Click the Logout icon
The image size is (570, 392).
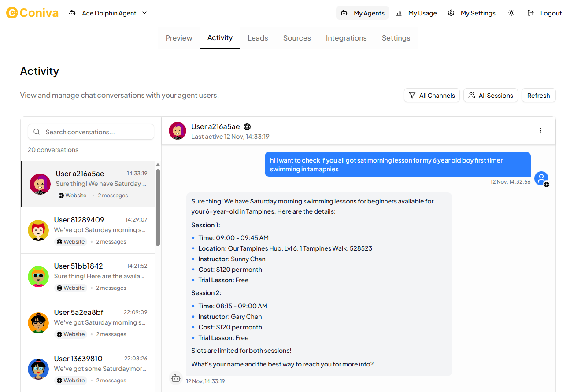coord(530,13)
